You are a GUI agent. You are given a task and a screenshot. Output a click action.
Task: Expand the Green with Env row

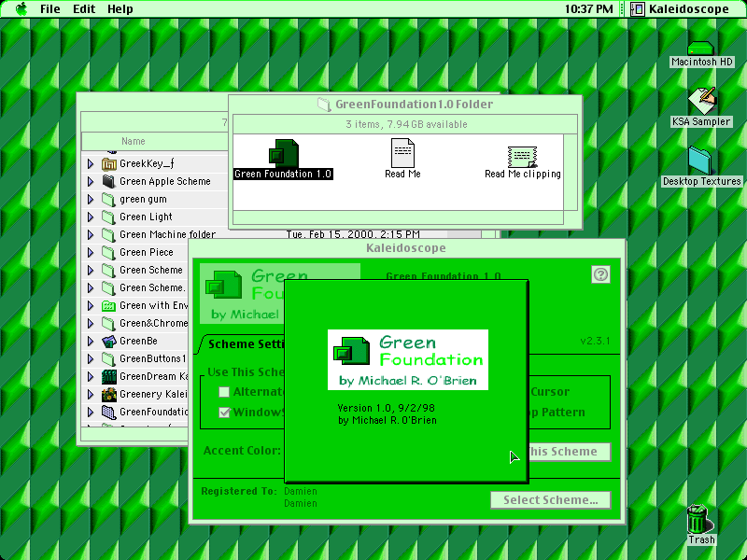91,306
